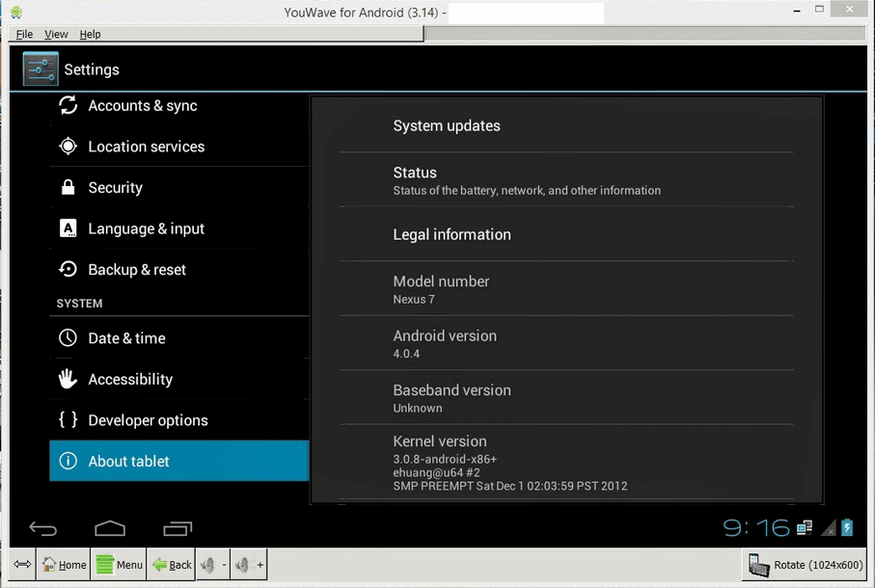Viewport: 875px width, 588px height.
Task: Click the Accounts & sync circular arrows icon
Action: [68, 105]
